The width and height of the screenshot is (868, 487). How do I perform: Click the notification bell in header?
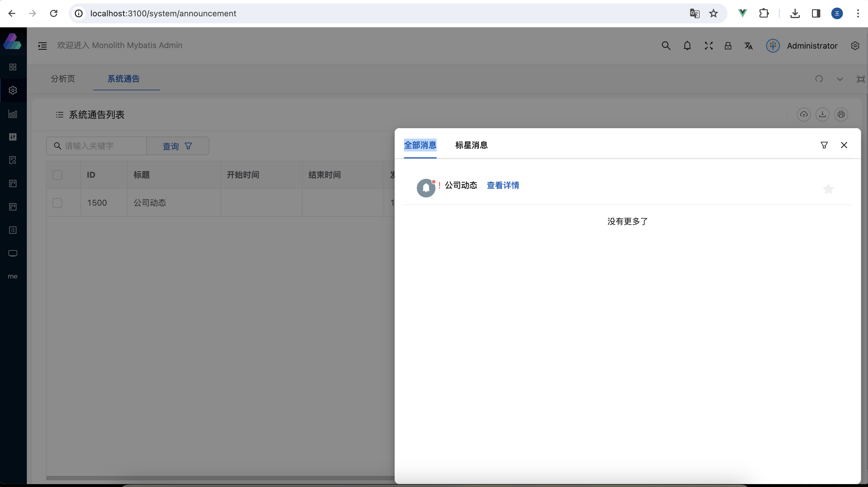tap(687, 46)
